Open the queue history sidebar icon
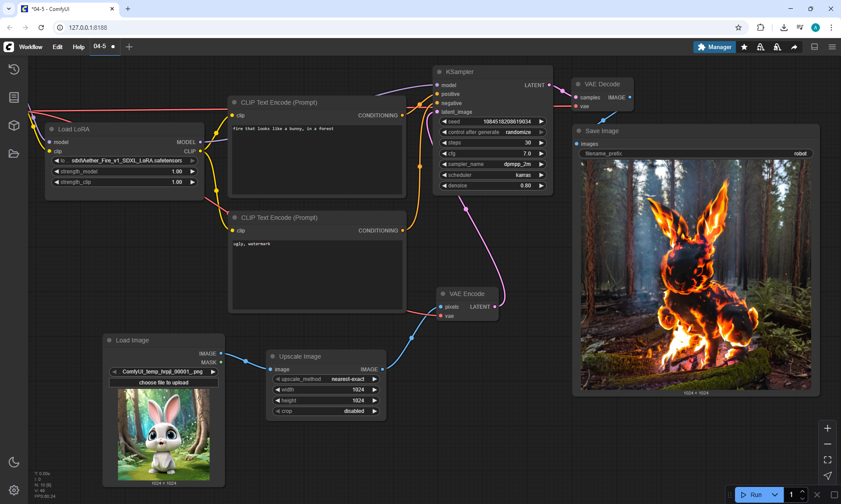This screenshot has width=841, height=504. 14,69
